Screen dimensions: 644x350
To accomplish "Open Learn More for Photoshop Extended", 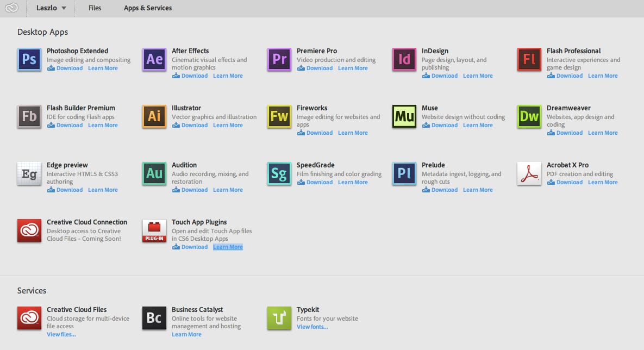I will 103,68.
